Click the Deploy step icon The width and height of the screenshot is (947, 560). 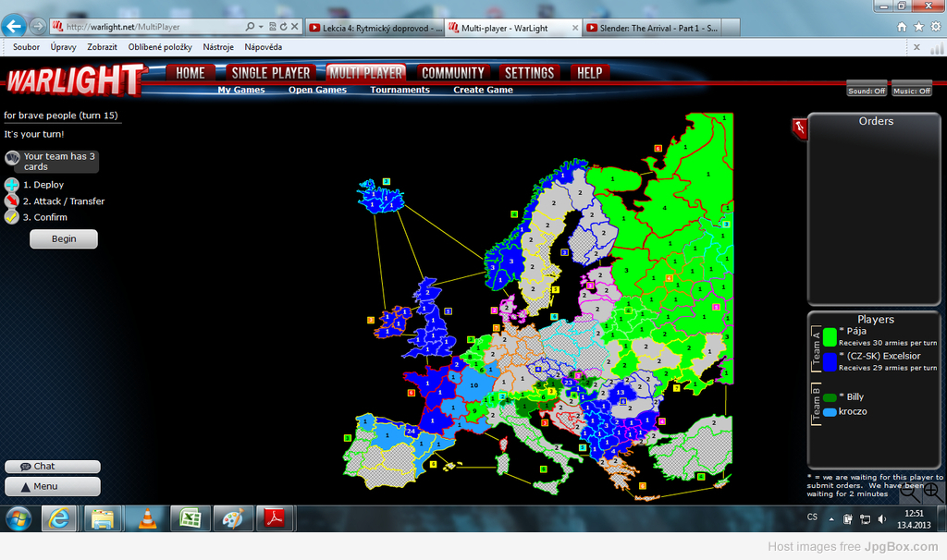pyautogui.click(x=12, y=185)
